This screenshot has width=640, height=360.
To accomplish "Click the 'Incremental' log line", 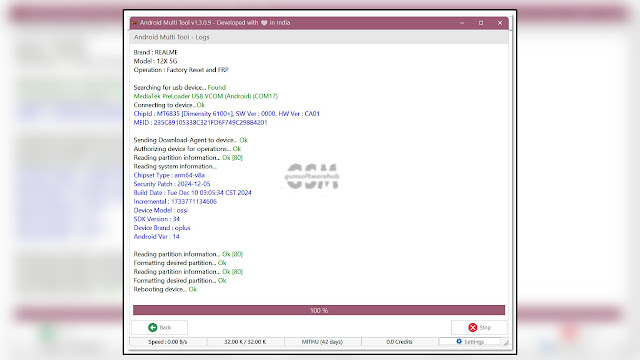I will (175, 202).
